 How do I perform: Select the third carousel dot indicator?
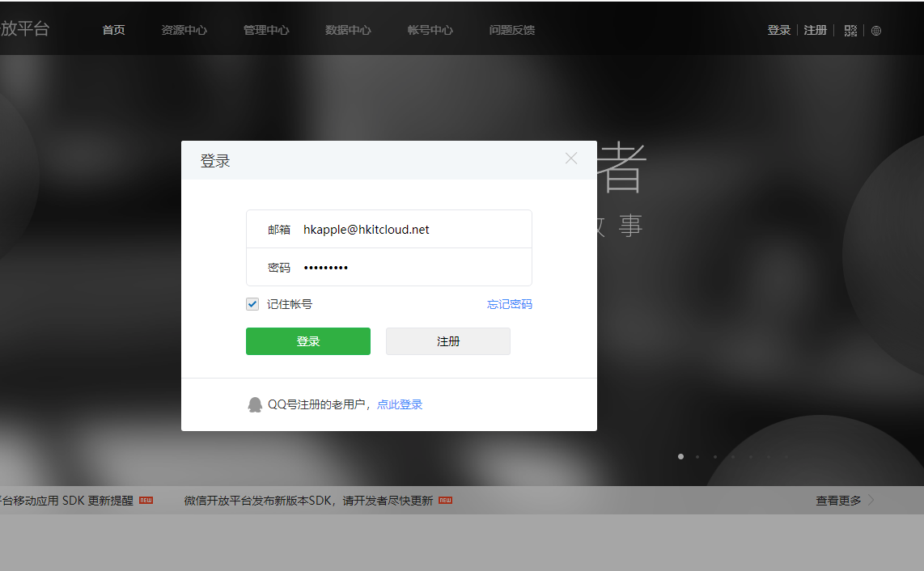(x=715, y=457)
